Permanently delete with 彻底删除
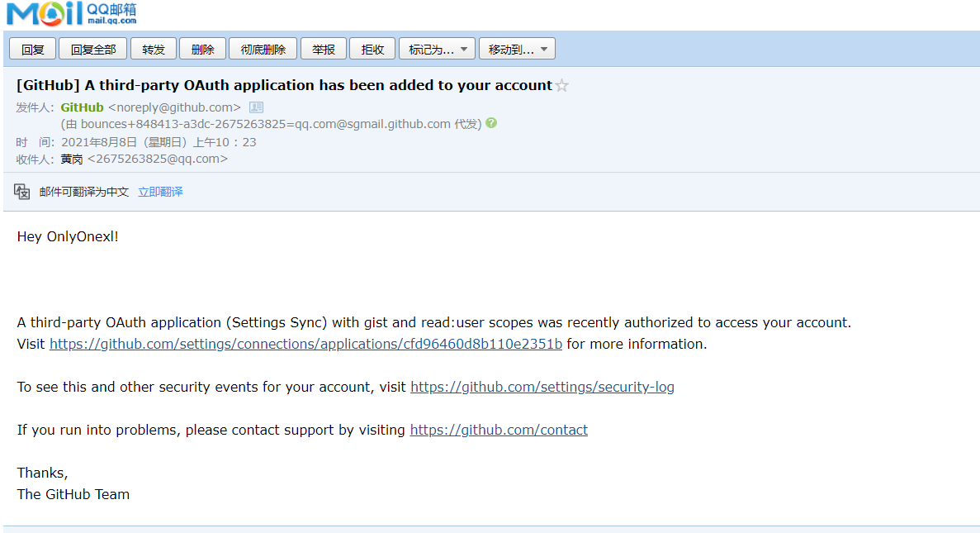The height and width of the screenshot is (533, 980). coord(263,49)
